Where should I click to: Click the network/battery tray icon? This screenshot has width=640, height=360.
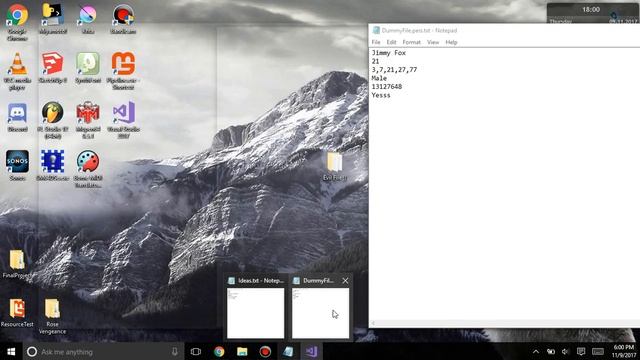(x=551, y=351)
